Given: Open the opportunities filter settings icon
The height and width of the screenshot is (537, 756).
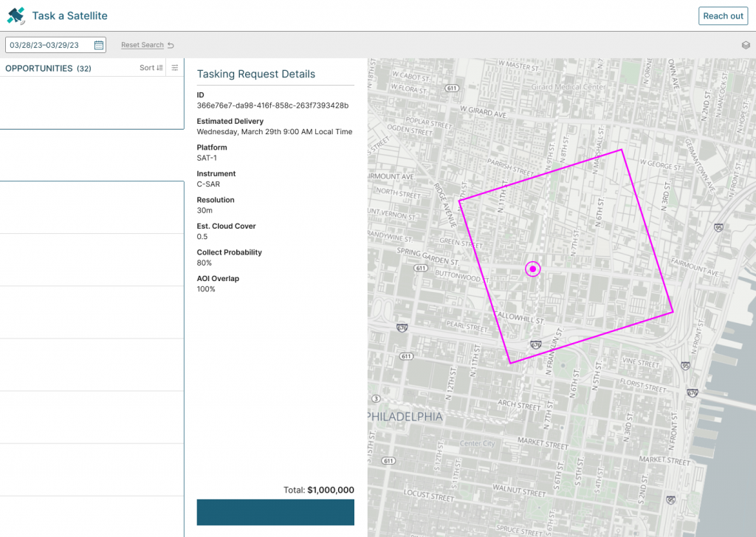Looking at the screenshot, I should (175, 68).
